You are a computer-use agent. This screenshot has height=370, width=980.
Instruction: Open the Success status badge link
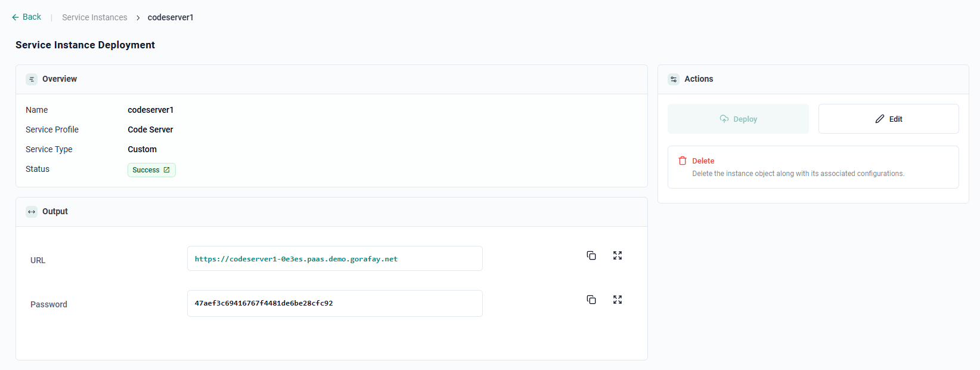click(x=151, y=170)
